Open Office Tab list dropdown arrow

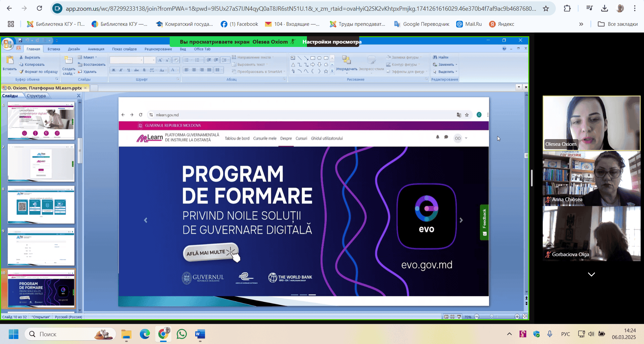click(519, 87)
